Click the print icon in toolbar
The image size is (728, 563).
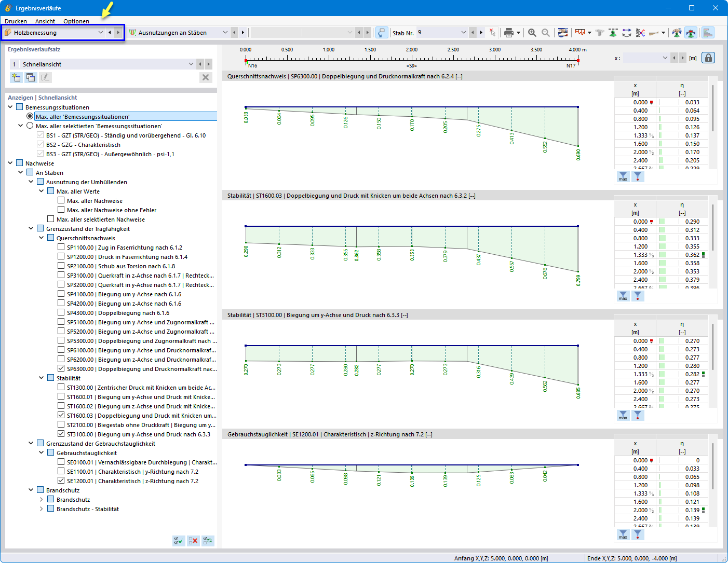pos(508,33)
